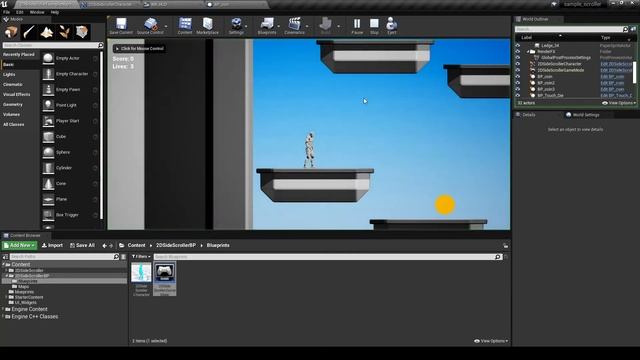Open Source Control dropdown arrow
640x360 pixels.
(166, 26)
